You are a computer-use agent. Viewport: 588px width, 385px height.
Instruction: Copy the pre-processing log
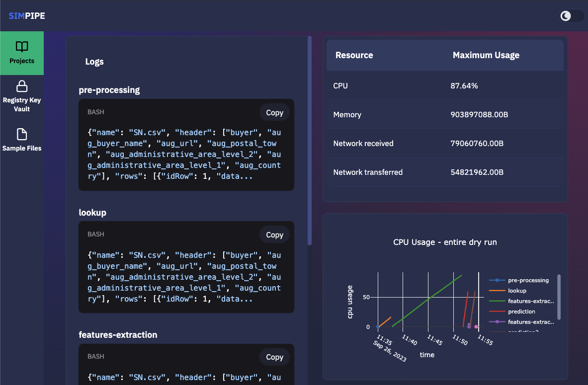[x=274, y=112]
